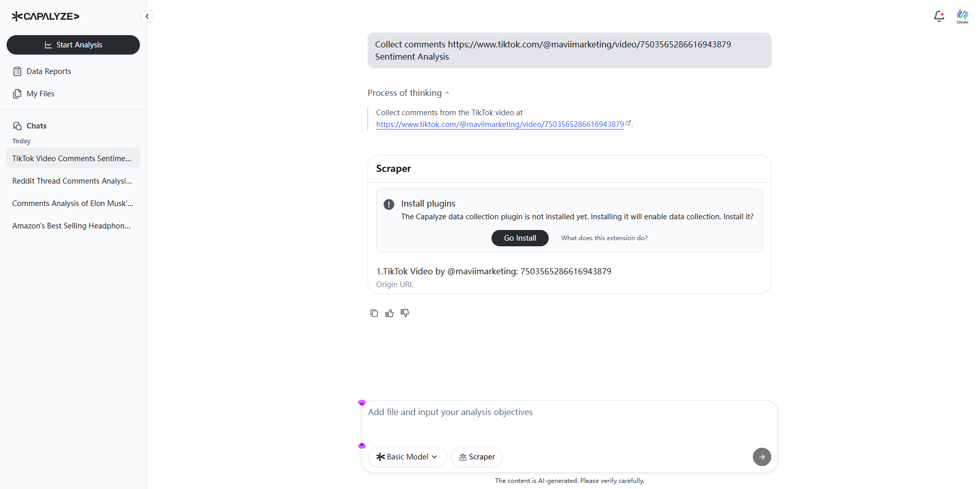
Task: Click the Chats section icon
Action: tap(17, 126)
